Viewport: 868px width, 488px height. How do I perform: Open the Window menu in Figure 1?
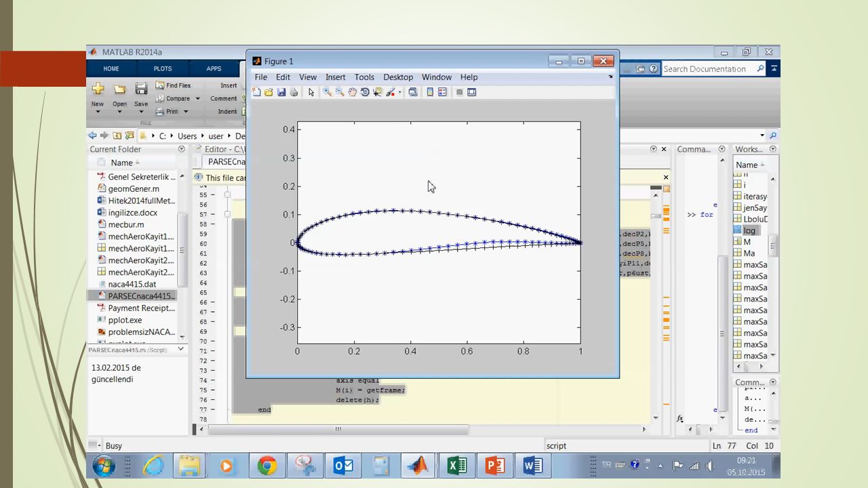[x=437, y=77]
